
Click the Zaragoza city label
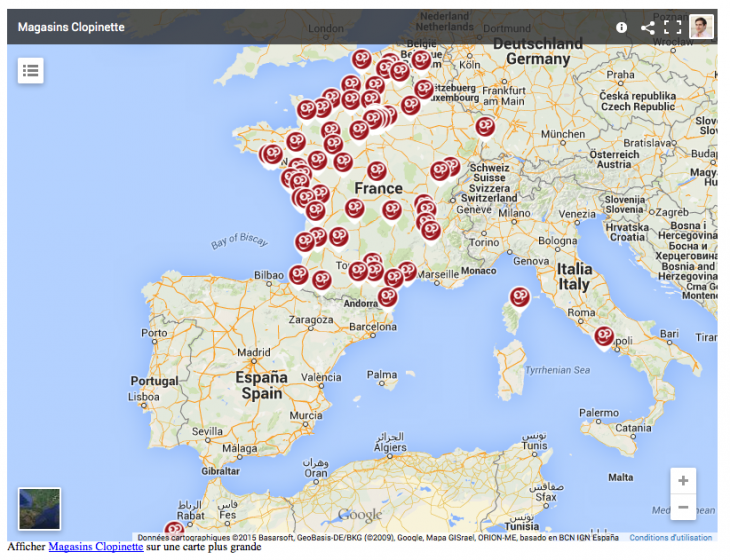[311, 320]
